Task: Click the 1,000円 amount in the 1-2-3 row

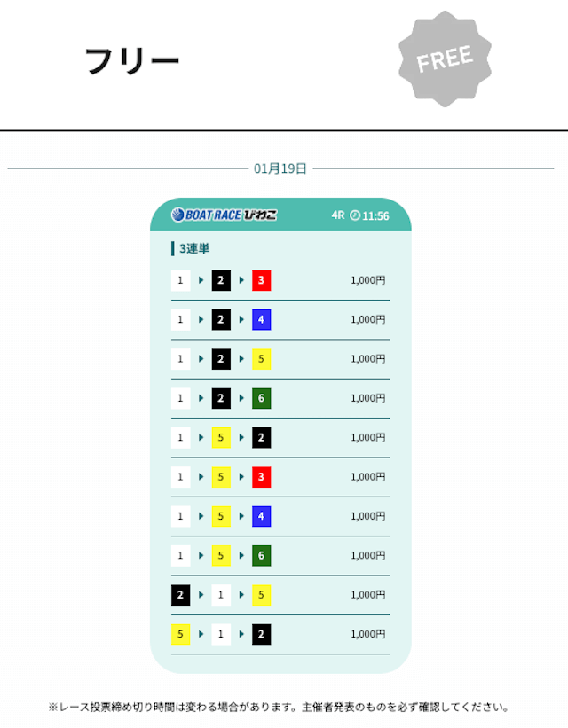Action: pos(367,281)
